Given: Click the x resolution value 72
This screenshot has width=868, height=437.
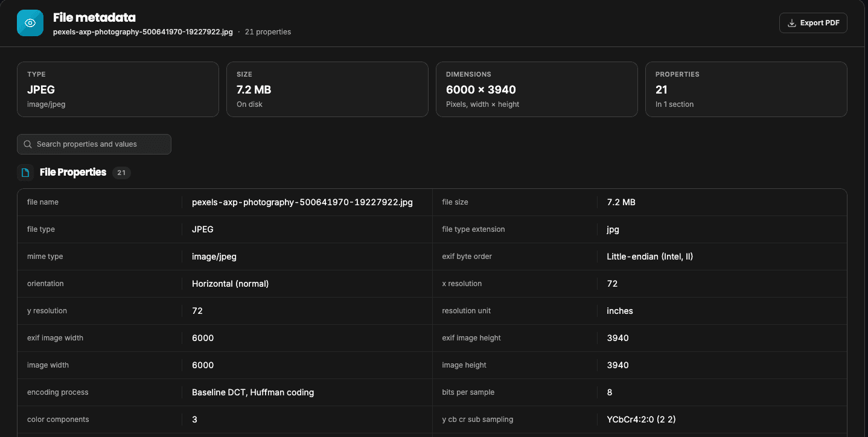Looking at the screenshot, I should 612,284.
